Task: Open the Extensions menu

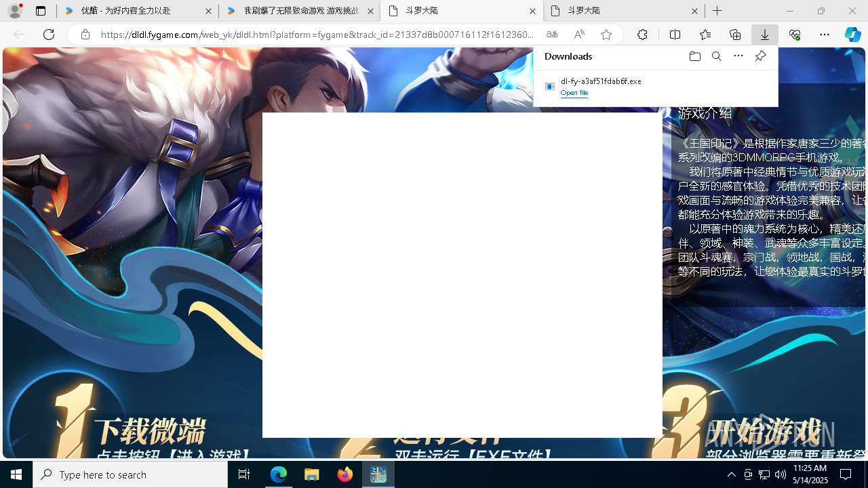Action: pos(642,35)
